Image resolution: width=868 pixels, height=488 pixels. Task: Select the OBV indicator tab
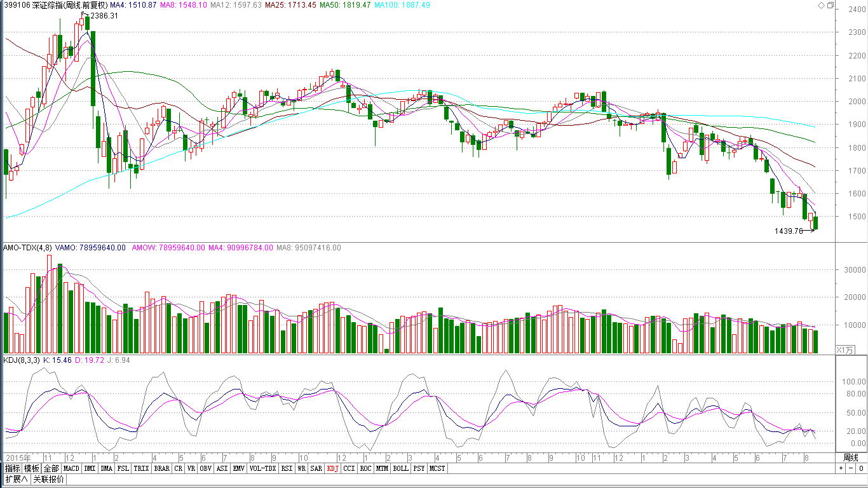pos(206,468)
